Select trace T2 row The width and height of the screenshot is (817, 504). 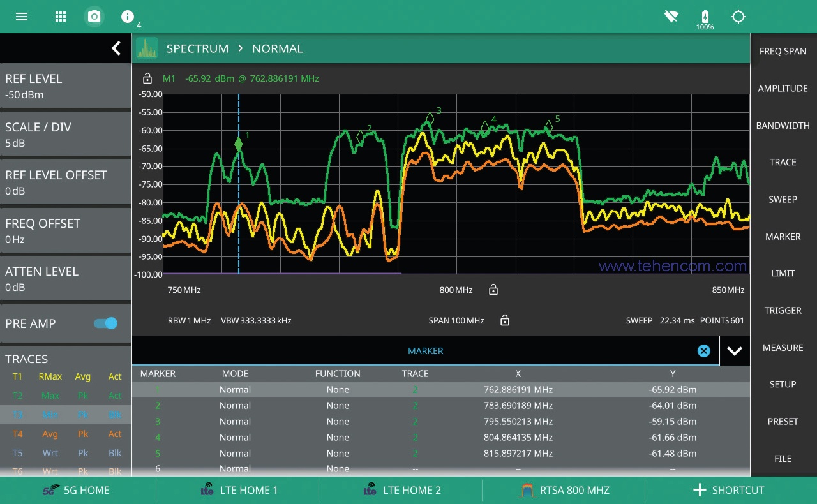tap(66, 396)
